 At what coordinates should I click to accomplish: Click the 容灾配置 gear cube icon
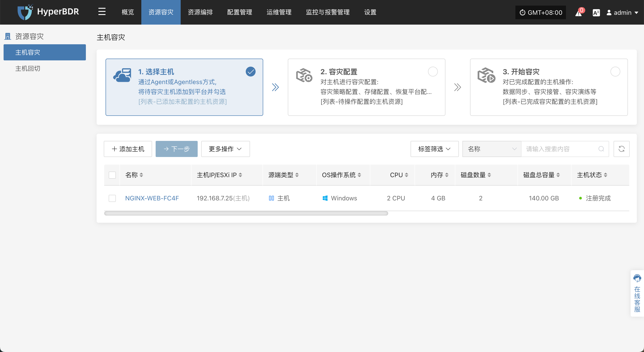click(304, 75)
